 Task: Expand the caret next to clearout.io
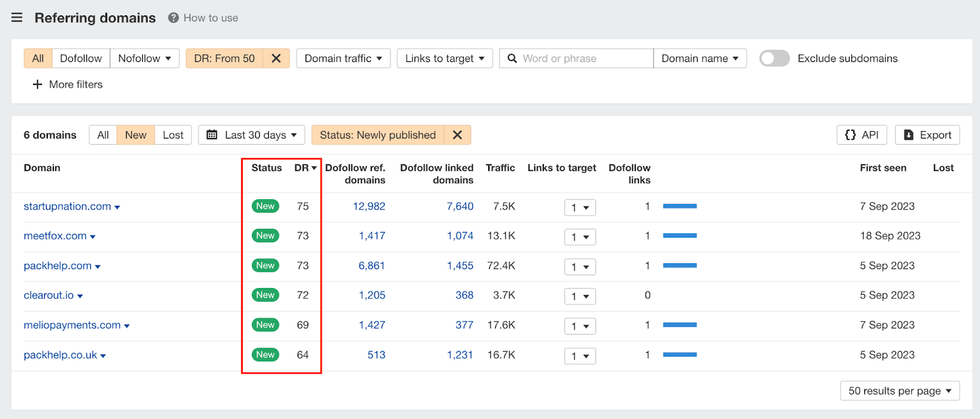pyautogui.click(x=80, y=296)
